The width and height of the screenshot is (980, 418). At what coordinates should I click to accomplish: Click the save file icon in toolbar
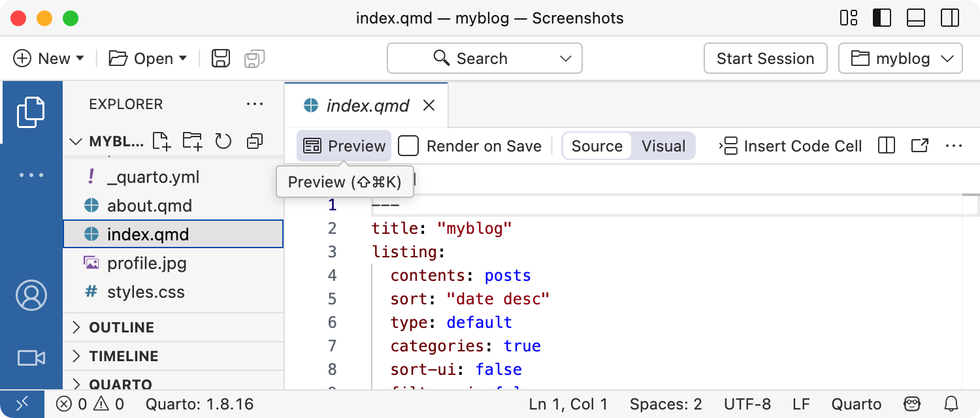221,59
